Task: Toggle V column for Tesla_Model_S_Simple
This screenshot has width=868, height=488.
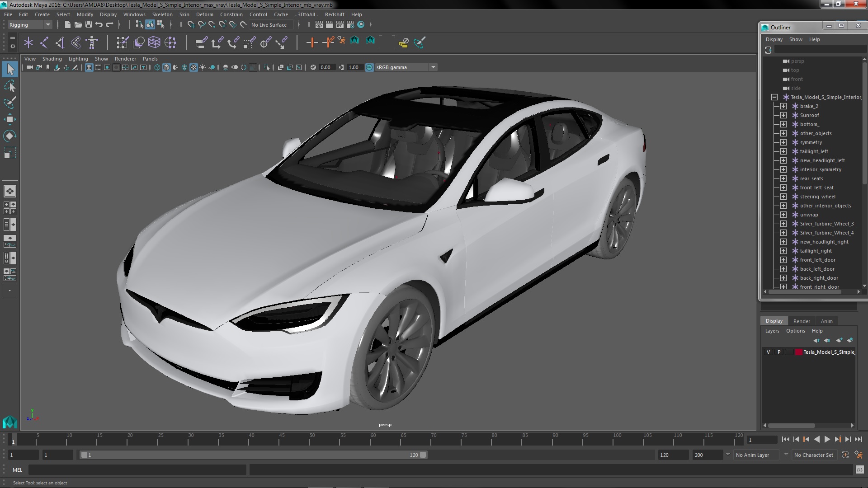Action: coord(769,352)
